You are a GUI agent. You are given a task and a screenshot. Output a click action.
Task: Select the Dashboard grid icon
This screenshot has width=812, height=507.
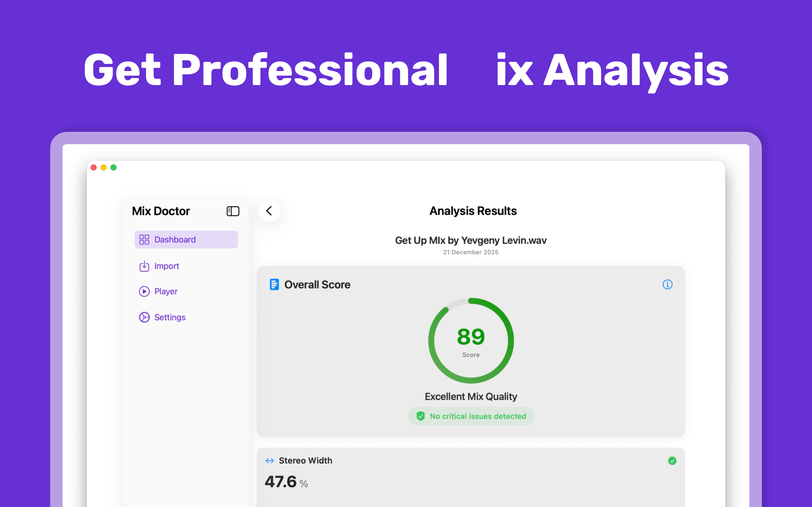(144, 239)
